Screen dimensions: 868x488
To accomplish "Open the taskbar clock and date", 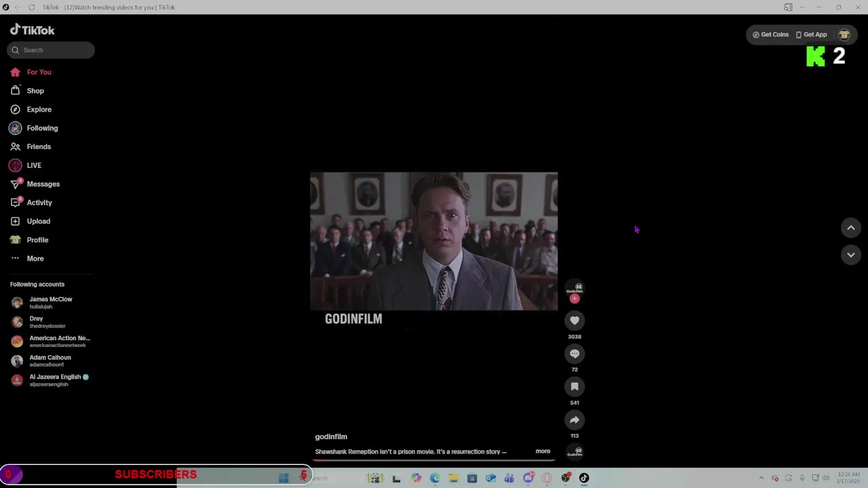I will (848, 478).
